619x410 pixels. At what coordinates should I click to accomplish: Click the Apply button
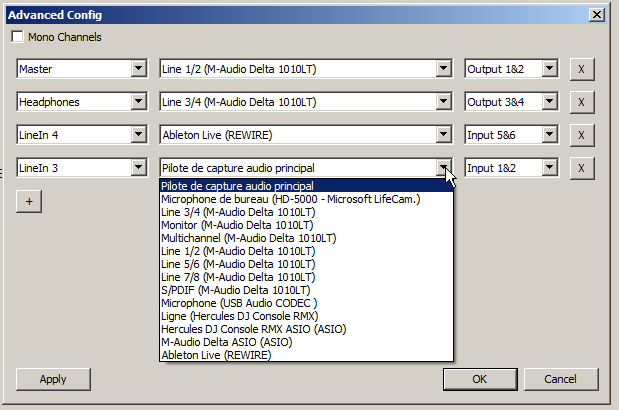53,379
